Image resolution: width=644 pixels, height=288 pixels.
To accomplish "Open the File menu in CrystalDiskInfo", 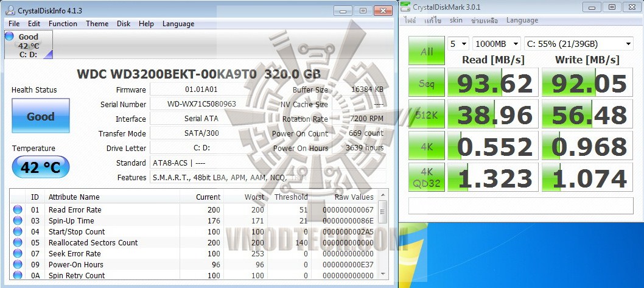I will [13, 24].
